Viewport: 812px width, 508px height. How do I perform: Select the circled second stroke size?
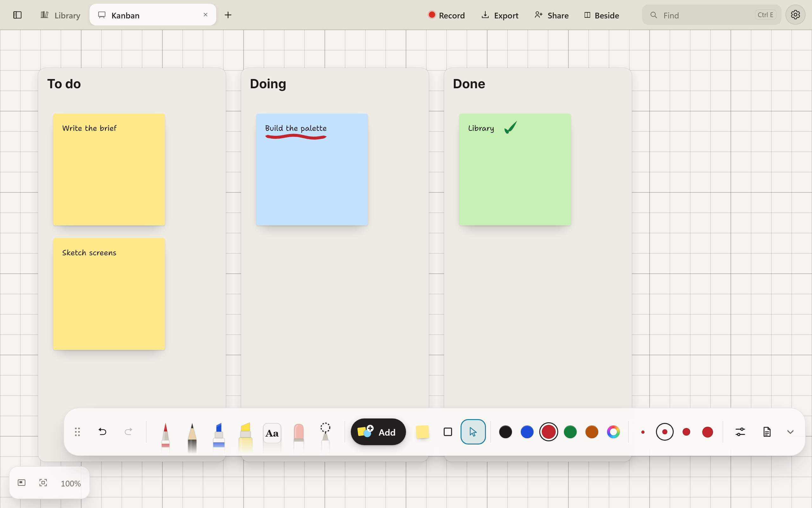tap(665, 432)
